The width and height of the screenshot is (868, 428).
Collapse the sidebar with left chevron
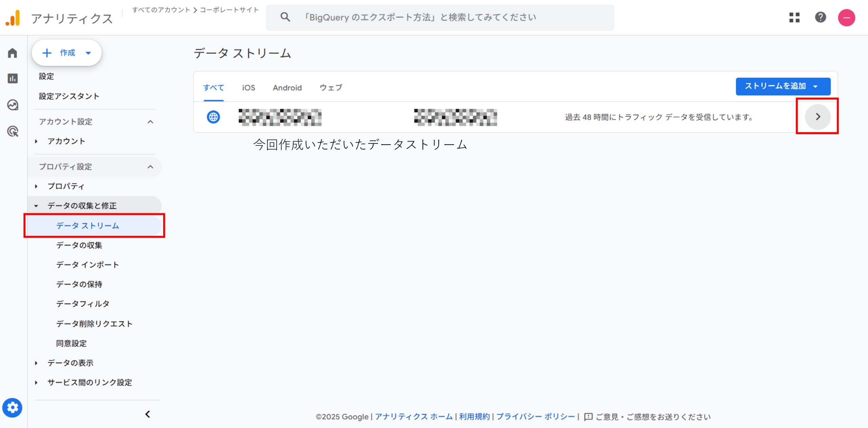147,414
